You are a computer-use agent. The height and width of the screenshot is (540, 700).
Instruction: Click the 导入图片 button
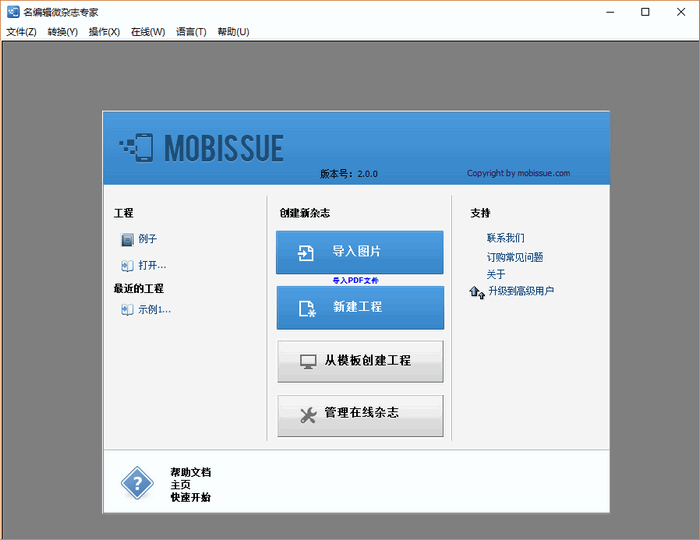tap(359, 252)
